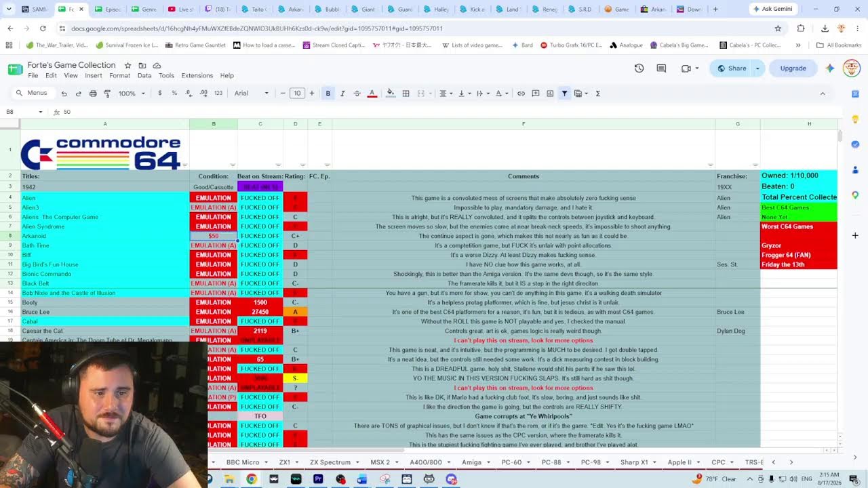Collapse the toolbar with the chevron
Screen dimensions: 868x488
click(x=823, y=94)
